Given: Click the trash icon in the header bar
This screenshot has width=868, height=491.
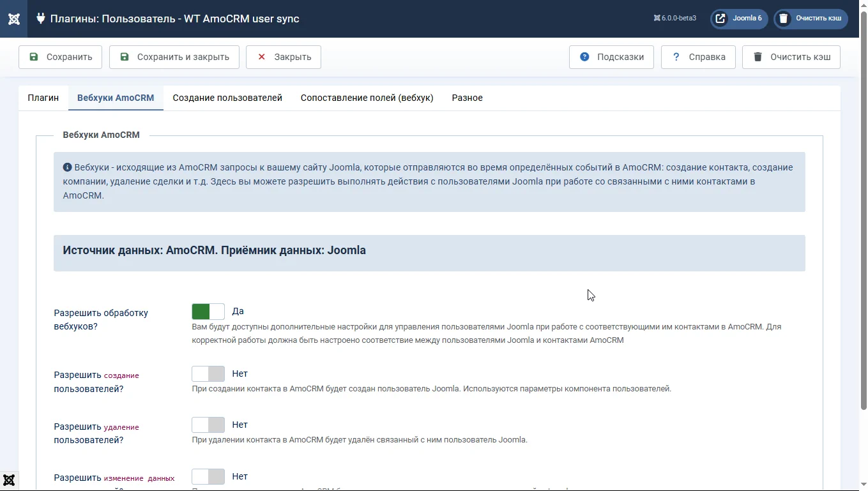Looking at the screenshot, I should click(783, 19).
